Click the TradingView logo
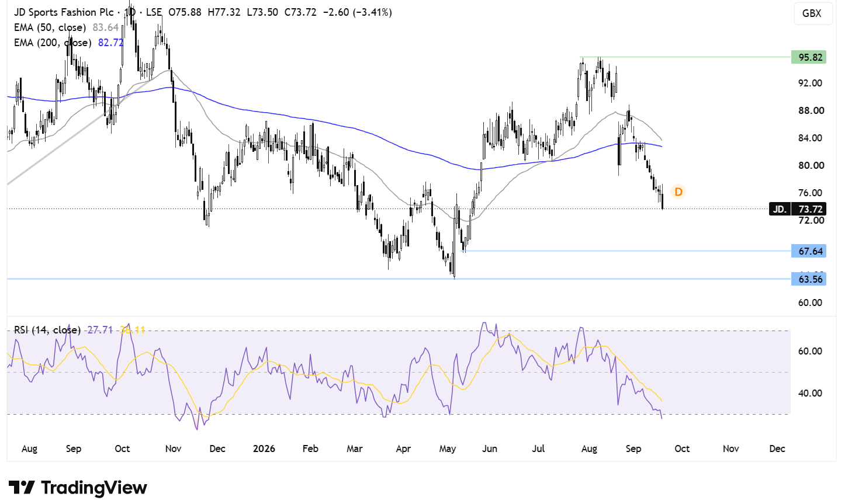Viewport: 845px width, 504px height. 78,488
